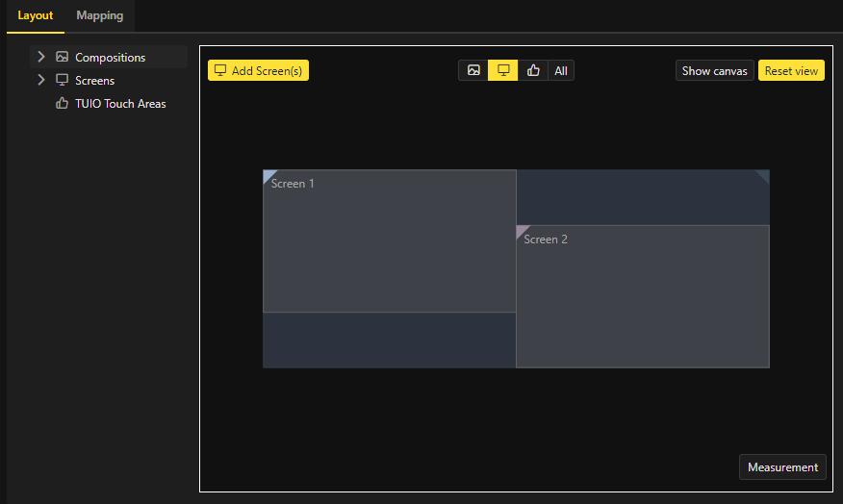The image size is (843, 504).
Task: Click Screen 1's blue corner triangle handle
Action: (268, 175)
